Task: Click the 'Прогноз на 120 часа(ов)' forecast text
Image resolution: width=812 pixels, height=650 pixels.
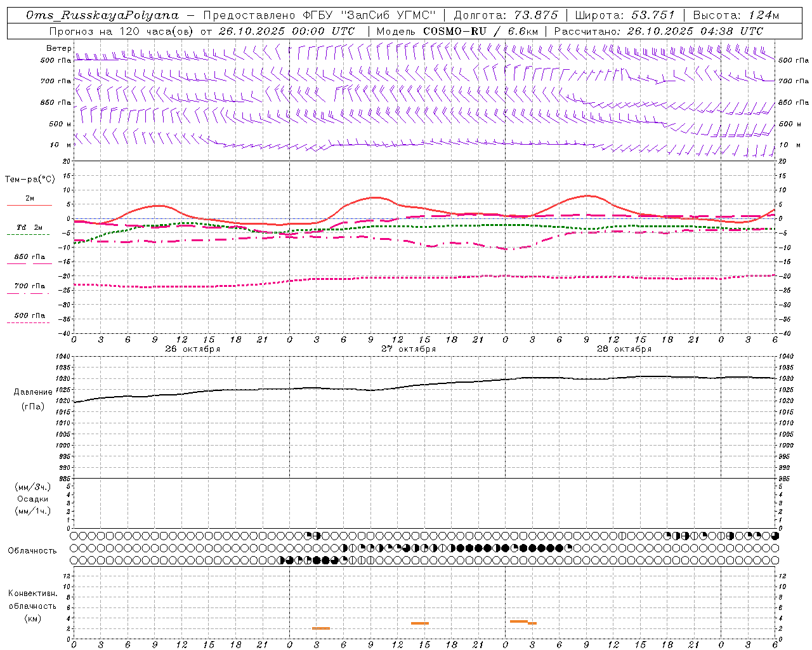Action: pos(121,31)
